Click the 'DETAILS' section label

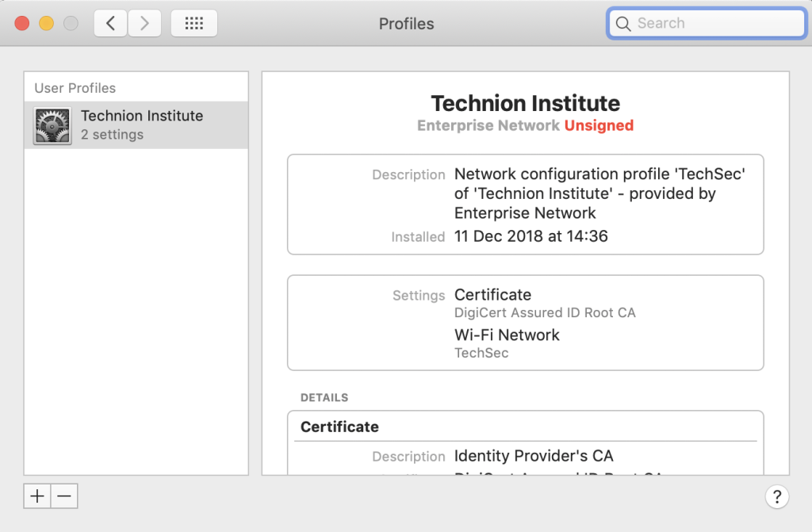click(x=324, y=398)
